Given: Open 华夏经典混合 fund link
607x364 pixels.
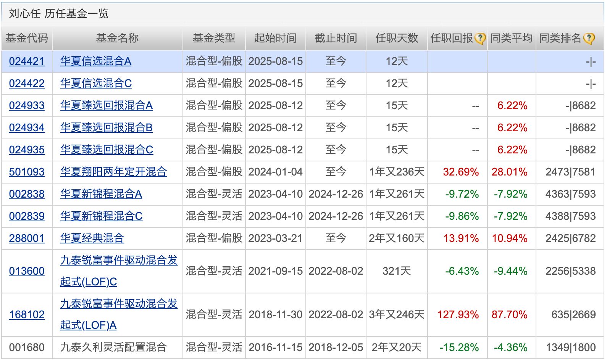Looking at the screenshot, I should click(92, 238).
